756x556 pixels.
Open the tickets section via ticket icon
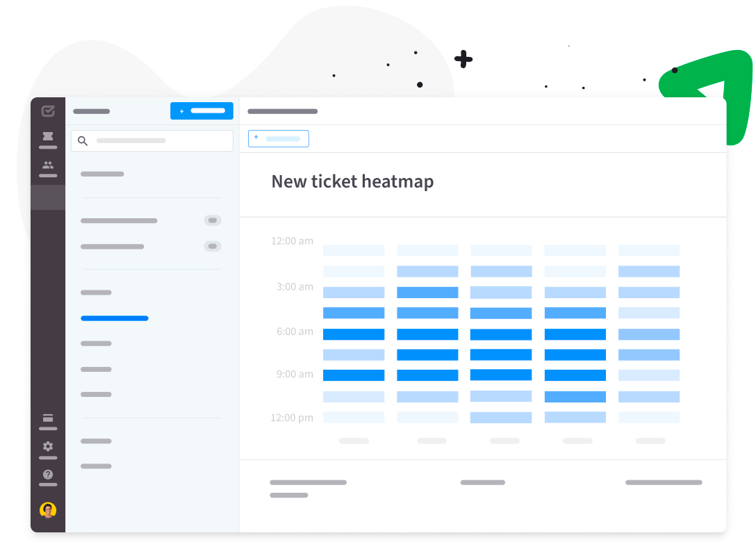(48, 137)
